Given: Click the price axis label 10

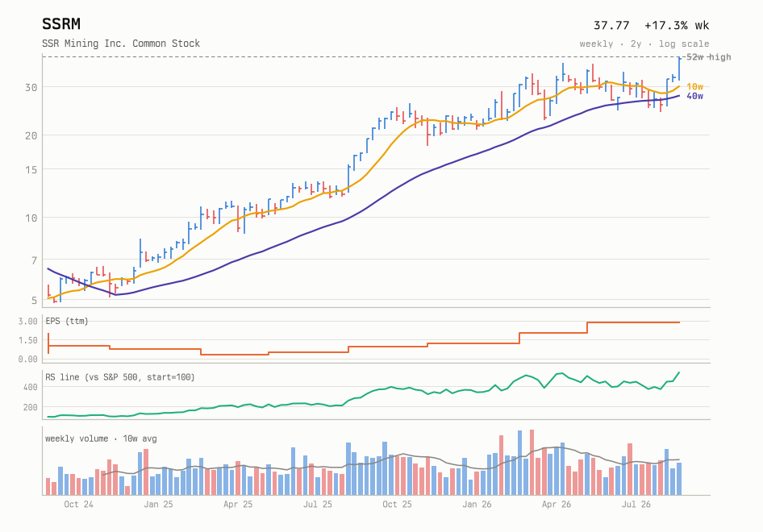Looking at the screenshot, I should (31, 218).
